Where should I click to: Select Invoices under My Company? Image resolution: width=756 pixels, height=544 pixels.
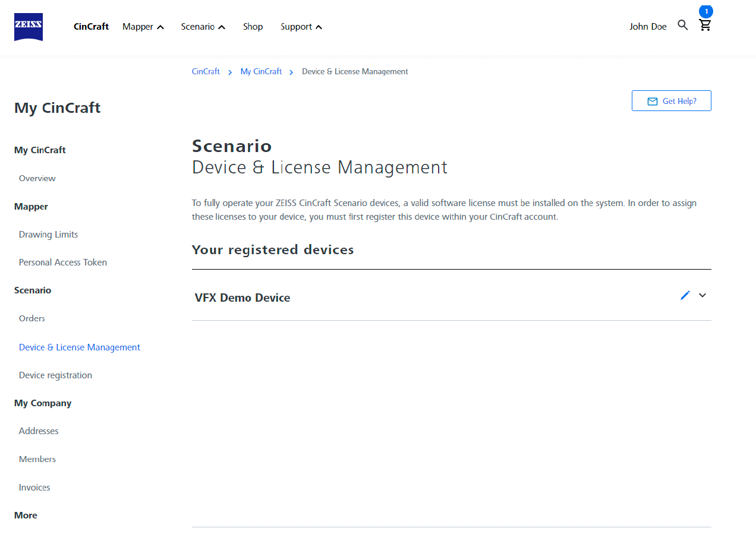[34, 488]
